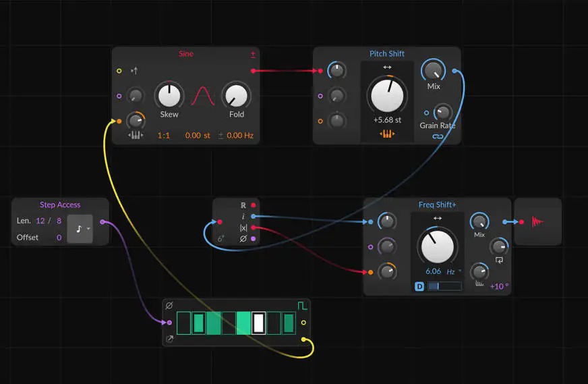Click the retrigger phase icon in Sine module

[x=134, y=71]
